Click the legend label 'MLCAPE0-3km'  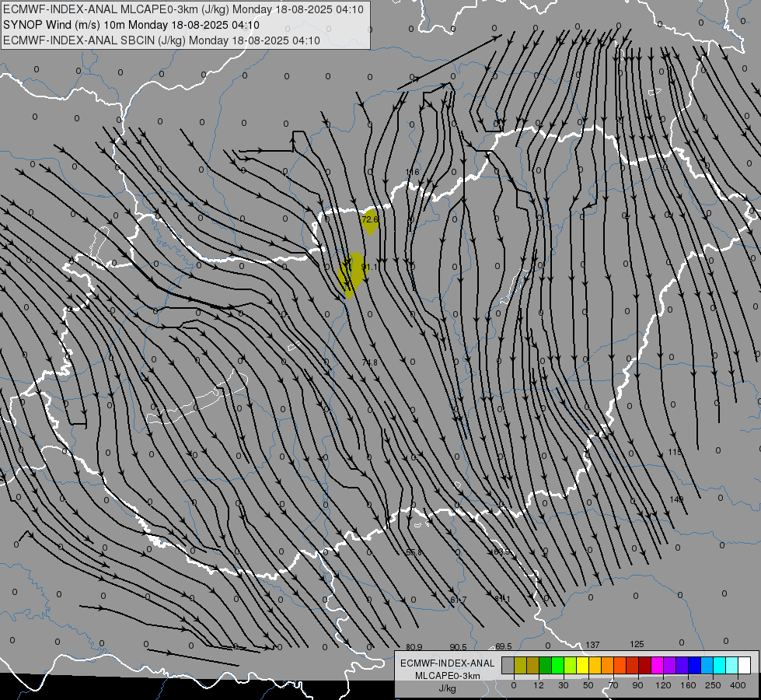(448, 675)
